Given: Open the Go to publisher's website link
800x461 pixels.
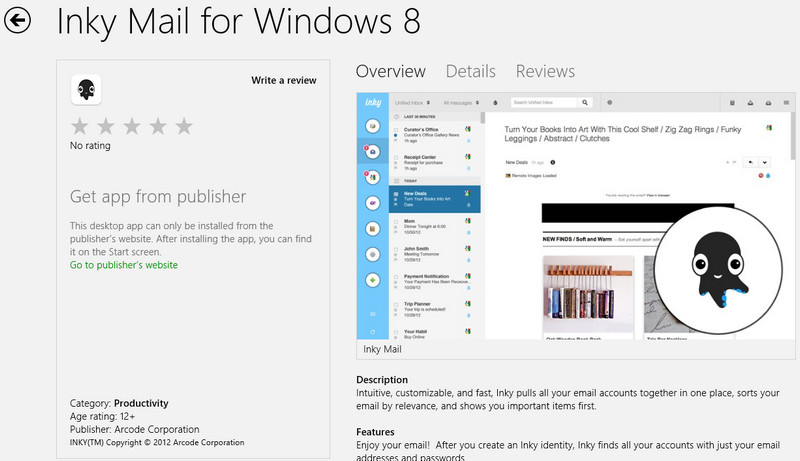Looking at the screenshot, I should (x=124, y=265).
